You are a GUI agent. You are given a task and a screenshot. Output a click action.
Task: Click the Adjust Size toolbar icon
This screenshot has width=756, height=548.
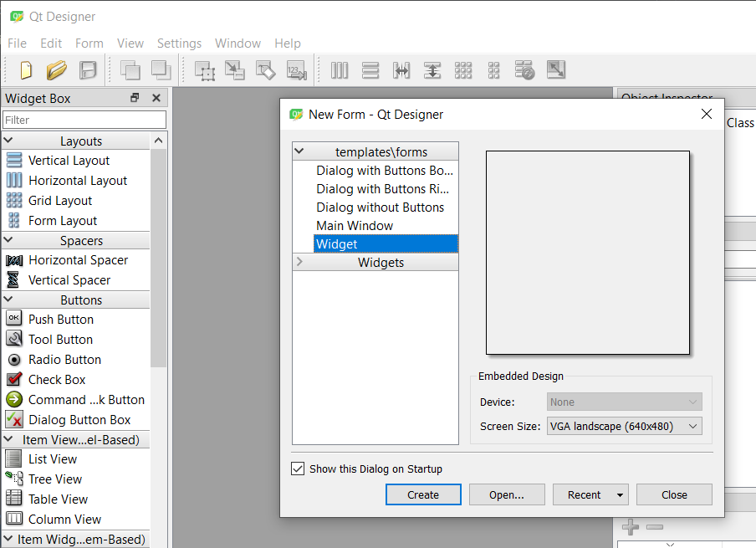555,70
